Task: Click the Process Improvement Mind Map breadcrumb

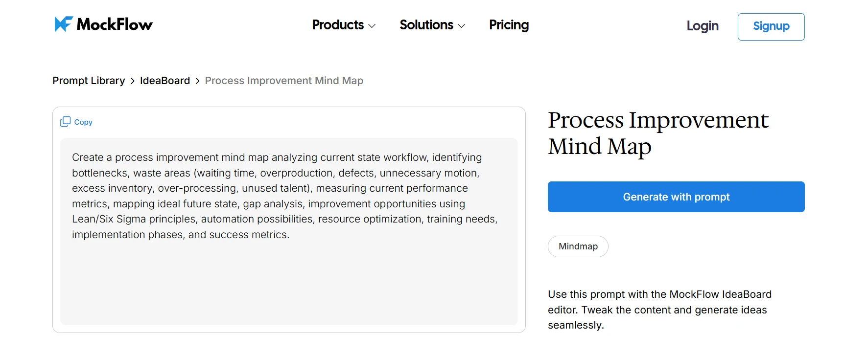Action: click(284, 80)
